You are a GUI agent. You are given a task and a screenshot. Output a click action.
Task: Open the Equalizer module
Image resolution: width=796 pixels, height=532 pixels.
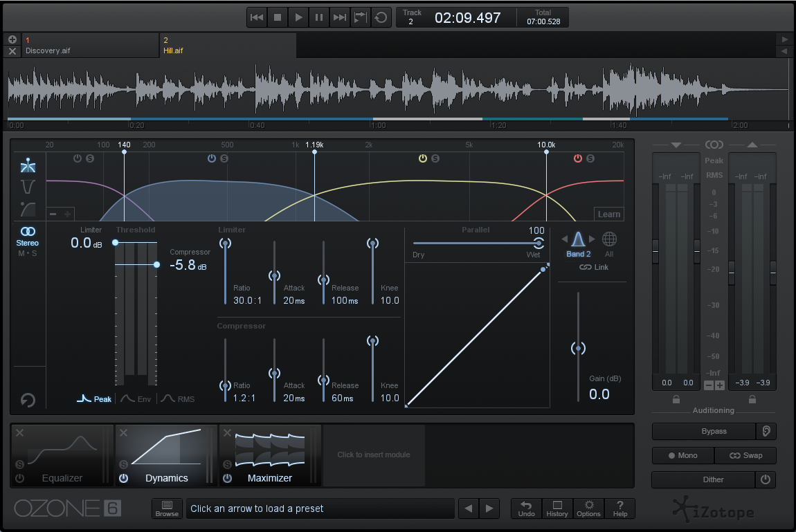(x=62, y=455)
